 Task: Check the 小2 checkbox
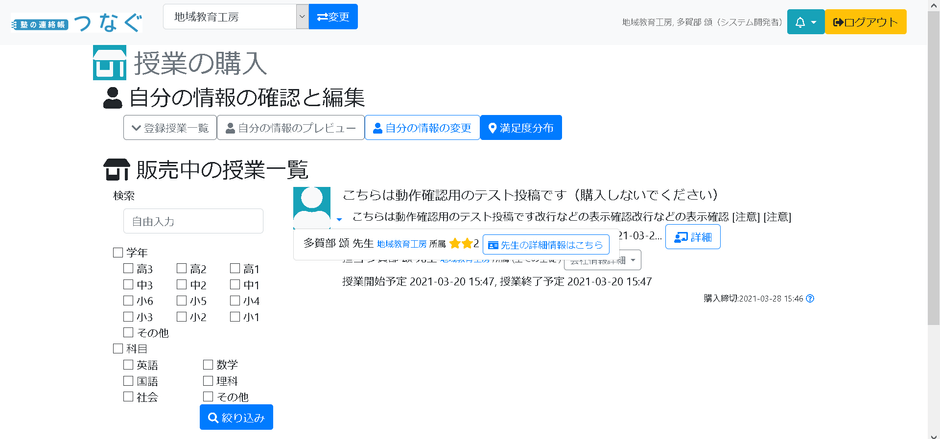(182, 317)
